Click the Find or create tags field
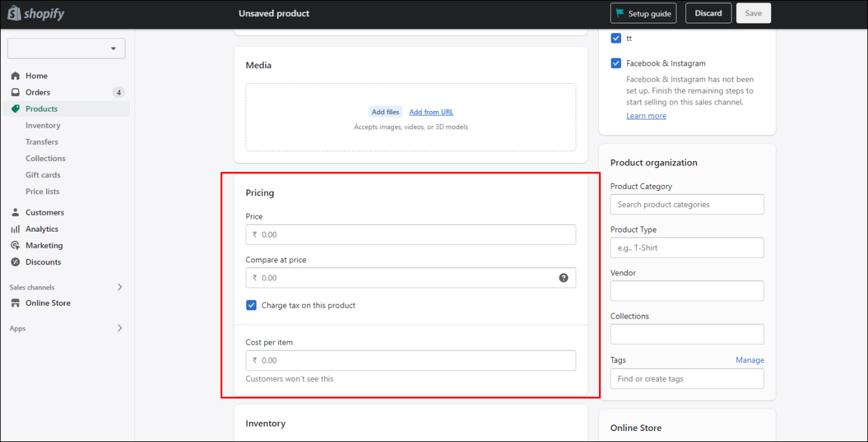The width and height of the screenshot is (868, 442). click(x=687, y=379)
